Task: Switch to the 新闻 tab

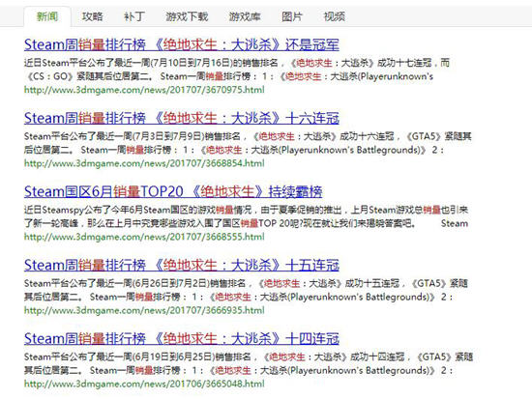Action: [x=47, y=16]
